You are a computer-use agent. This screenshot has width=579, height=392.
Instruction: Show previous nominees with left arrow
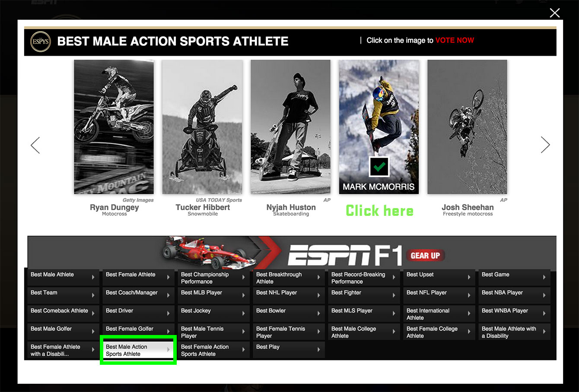35,145
